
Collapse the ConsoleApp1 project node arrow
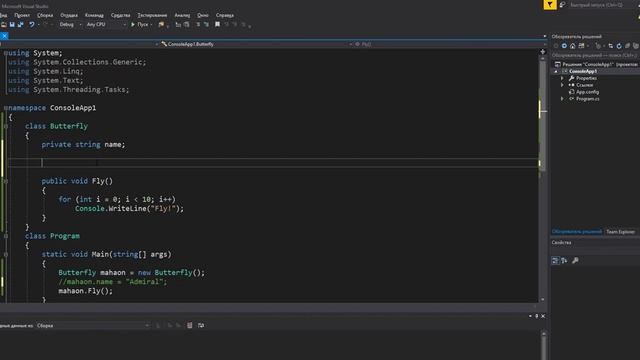click(556, 71)
